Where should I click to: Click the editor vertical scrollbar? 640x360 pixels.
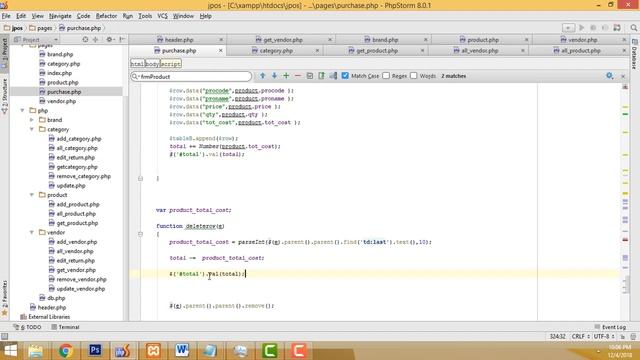tap(626, 284)
